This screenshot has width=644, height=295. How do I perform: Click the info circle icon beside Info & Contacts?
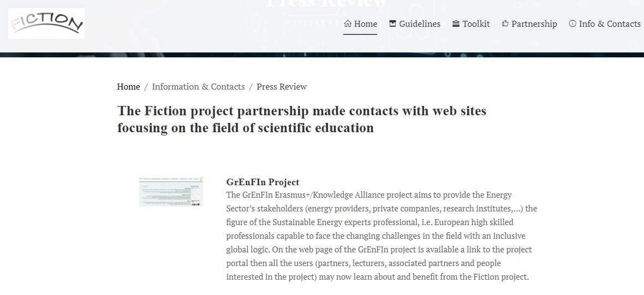click(x=573, y=23)
